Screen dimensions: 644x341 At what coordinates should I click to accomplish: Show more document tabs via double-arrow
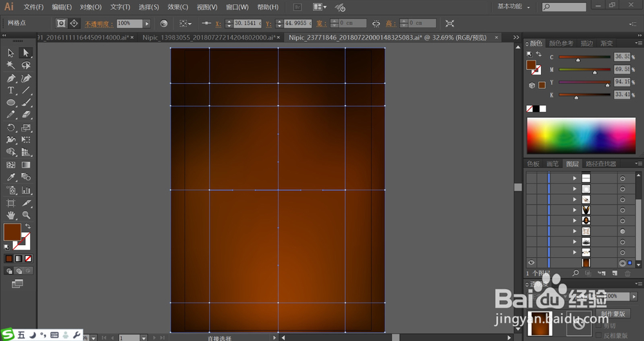[x=516, y=37]
